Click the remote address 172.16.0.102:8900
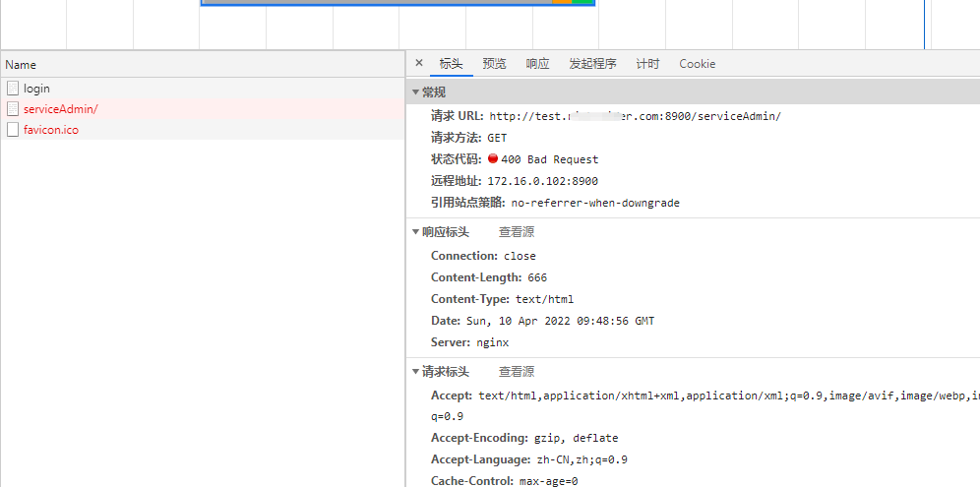Image resolution: width=980 pixels, height=487 pixels. pyautogui.click(x=542, y=181)
